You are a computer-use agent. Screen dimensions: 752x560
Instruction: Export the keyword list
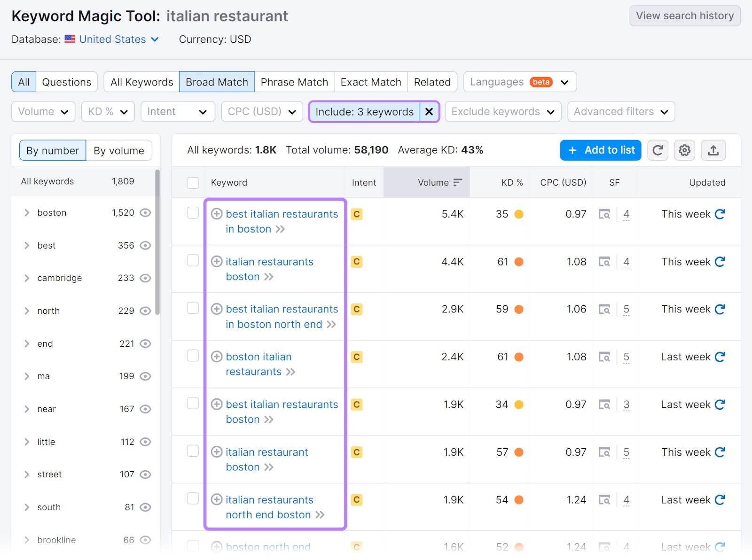tap(713, 150)
